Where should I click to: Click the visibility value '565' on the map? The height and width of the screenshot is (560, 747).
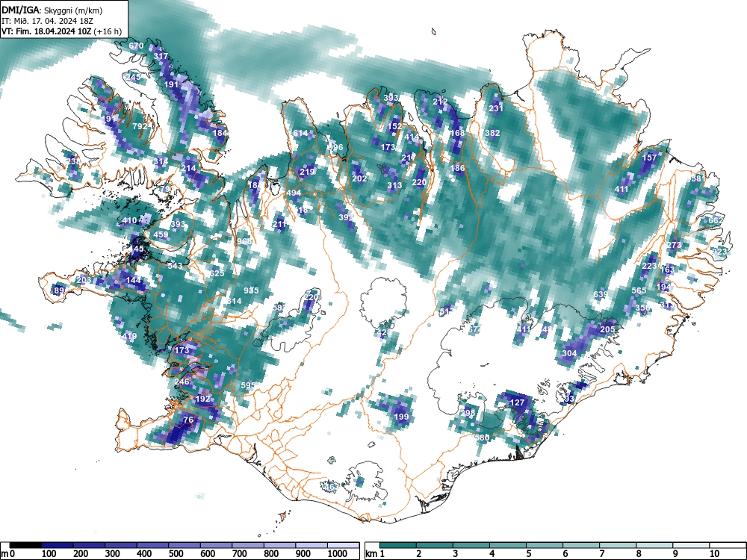[639, 291]
